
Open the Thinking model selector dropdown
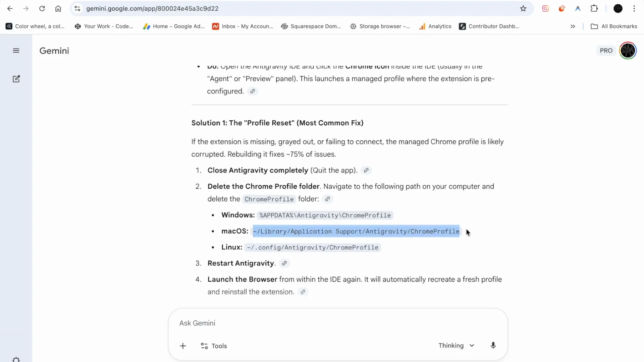click(456, 345)
